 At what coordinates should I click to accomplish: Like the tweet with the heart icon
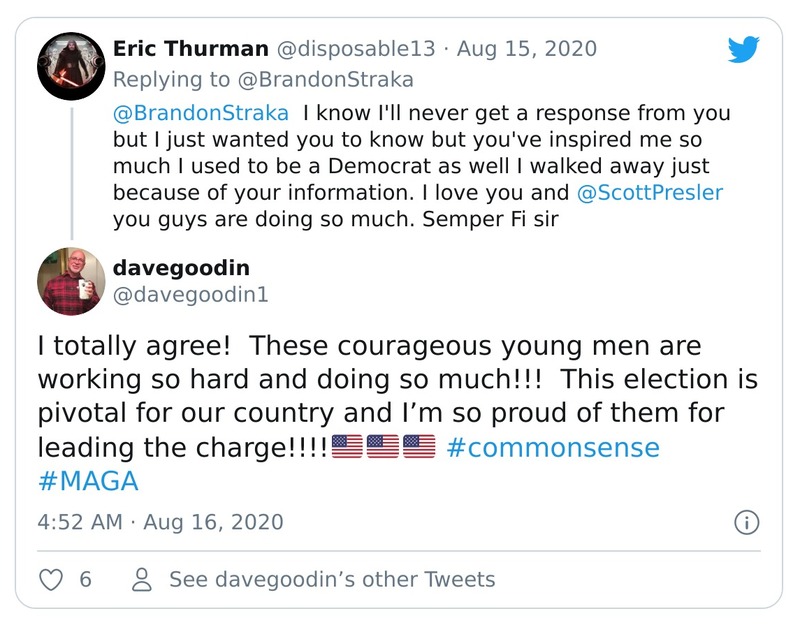tap(51, 579)
